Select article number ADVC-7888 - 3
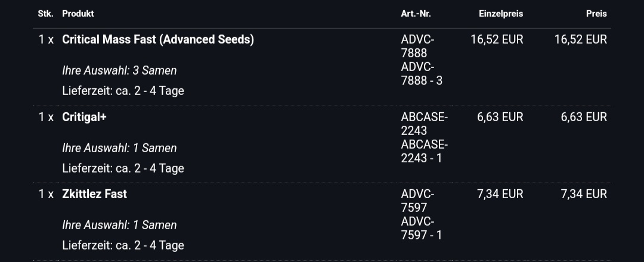Viewport: 644px width, 262px height. pos(422,73)
